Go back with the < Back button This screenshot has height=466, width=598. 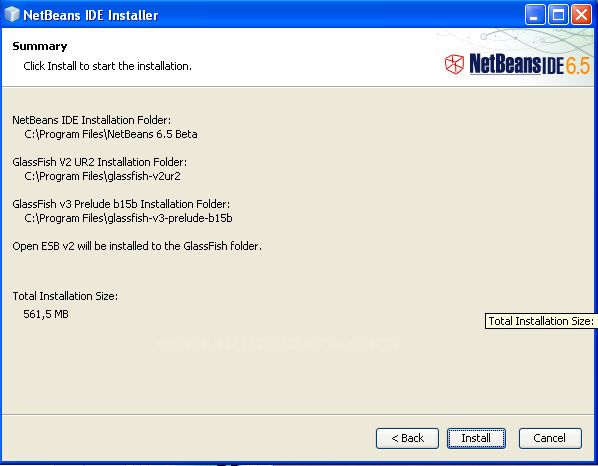(407, 438)
